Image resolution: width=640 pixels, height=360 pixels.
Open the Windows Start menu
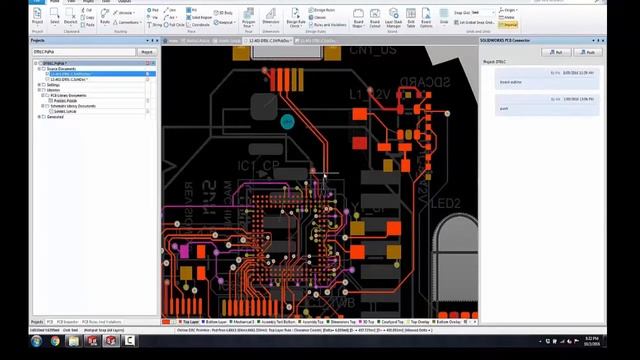point(36,341)
